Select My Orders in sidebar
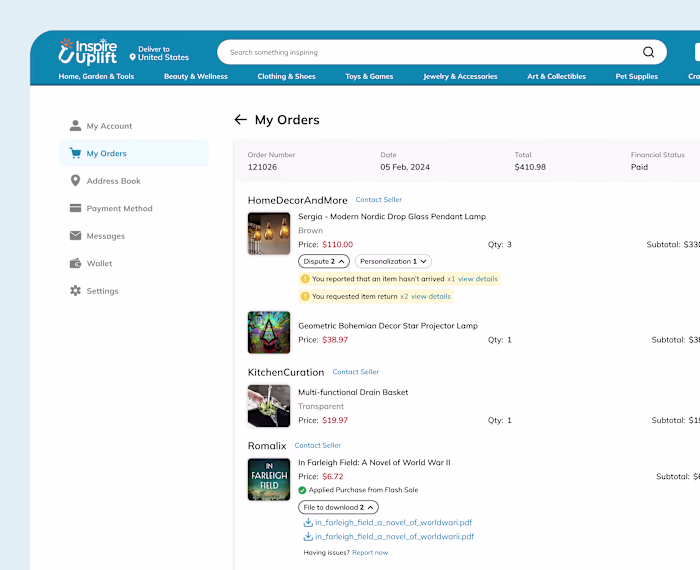 point(134,153)
